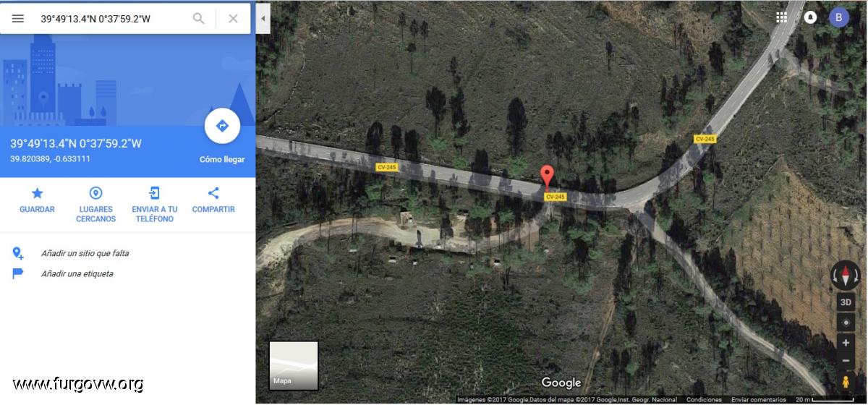Zoom out with minus button
This screenshot has width=868, height=405.
point(846,360)
